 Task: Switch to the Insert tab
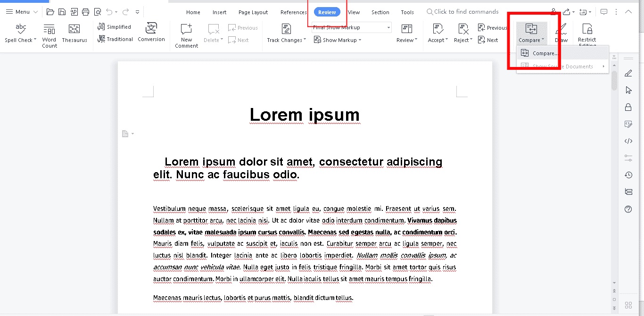point(219,12)
